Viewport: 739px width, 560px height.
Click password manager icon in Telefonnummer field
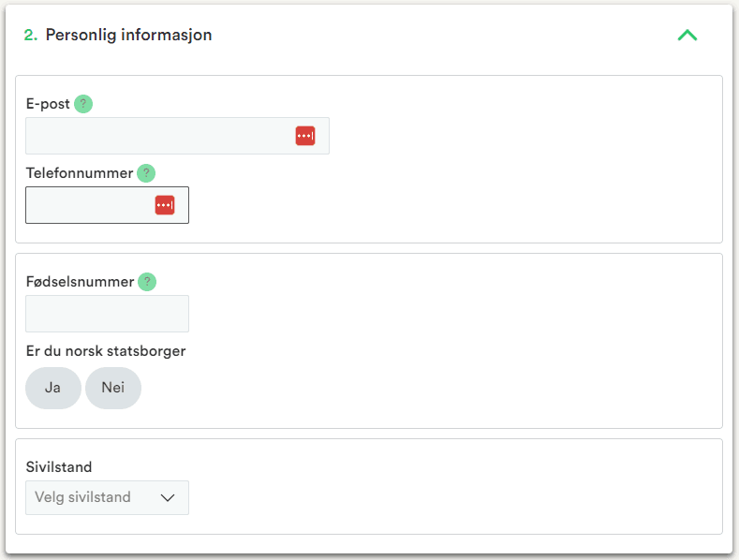(x=165, y=205)
